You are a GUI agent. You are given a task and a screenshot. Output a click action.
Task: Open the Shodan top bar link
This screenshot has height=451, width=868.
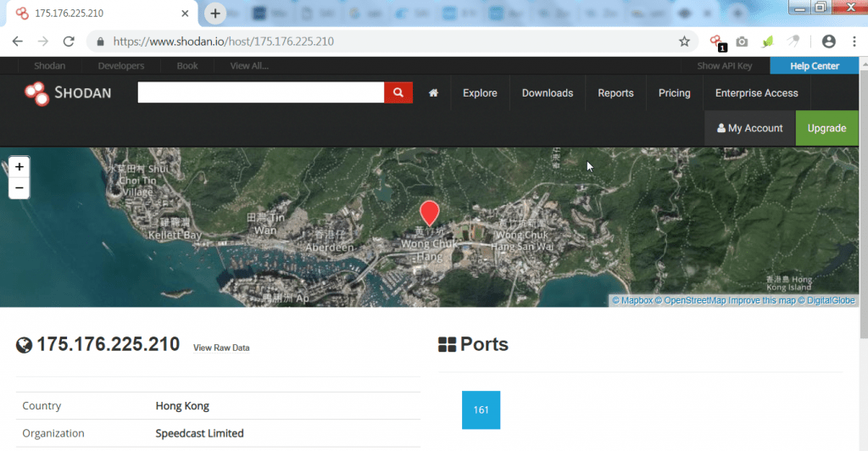coord(49,66)
